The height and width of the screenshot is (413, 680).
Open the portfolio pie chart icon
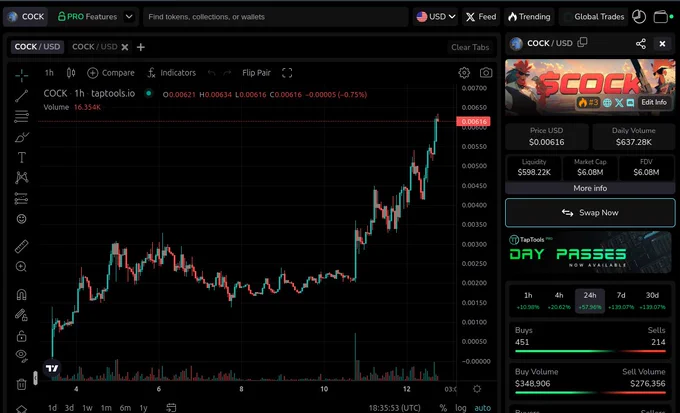pyautogui.click(x=639, y=16)
